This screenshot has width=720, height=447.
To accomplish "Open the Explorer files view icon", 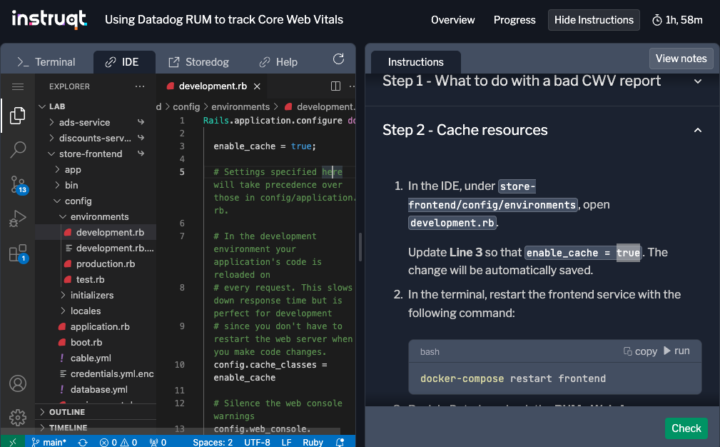I will click(x=17, y=115).
